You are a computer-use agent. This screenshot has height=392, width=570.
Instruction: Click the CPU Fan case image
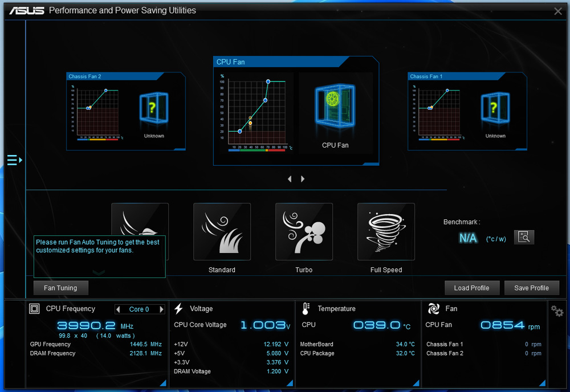(335, 107)
